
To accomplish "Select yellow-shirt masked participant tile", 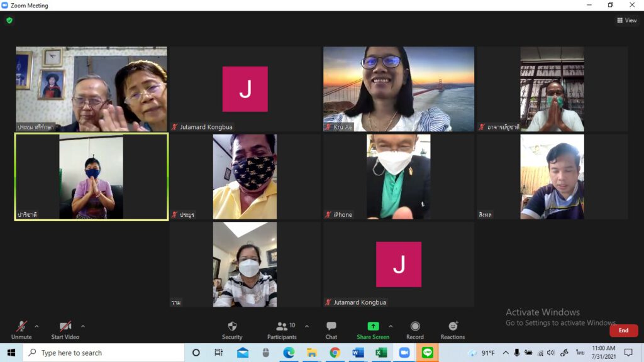I will 245,177.
